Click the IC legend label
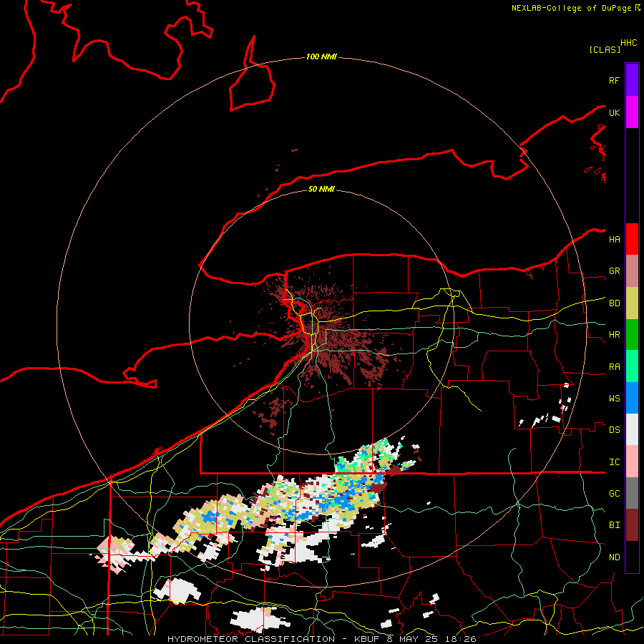 tap(614, 462)
